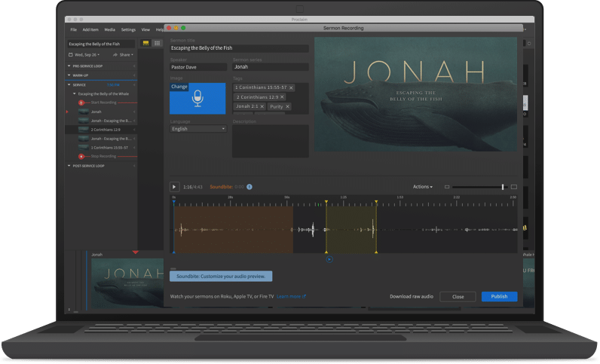Viewport: 600px width, 364px height.
Task: Edit presentation title field in sidebar
Action: [x=102, y=44]
